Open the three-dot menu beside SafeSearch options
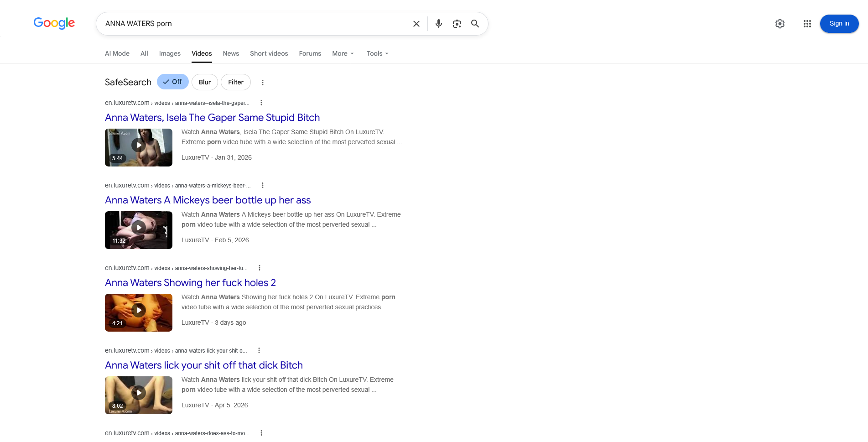This screenshot has width=868, height=442. (263, 83)
